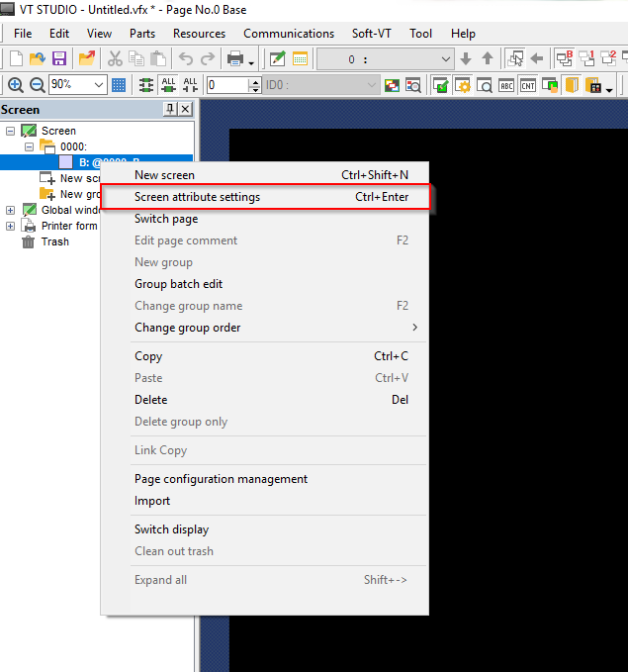Go to next page with down arrow
This screenshot has height=672, width=628.
(x=466, y=58)
